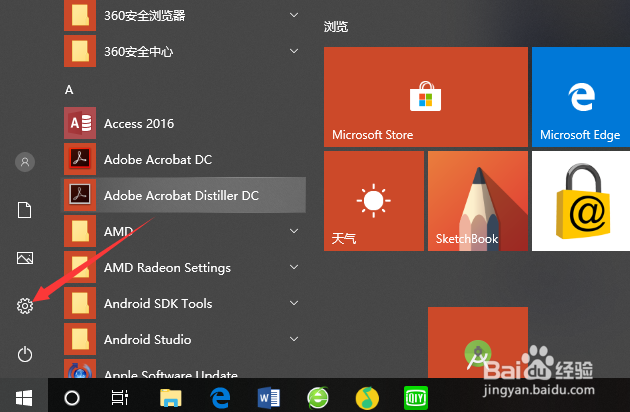Viewport: 630px width, 412px height.
Task: Click the letter A section header
Action: click(x=69, y=90)
